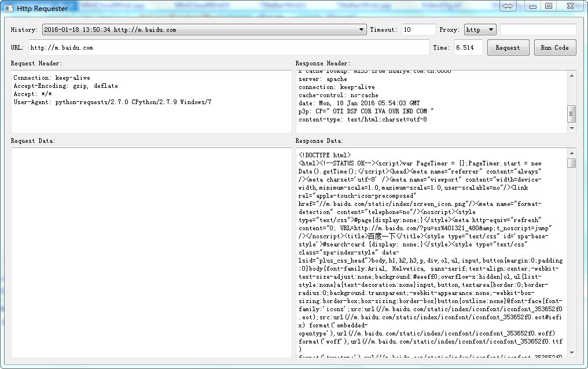Click the Response Data scrollbar thumb

572,163
